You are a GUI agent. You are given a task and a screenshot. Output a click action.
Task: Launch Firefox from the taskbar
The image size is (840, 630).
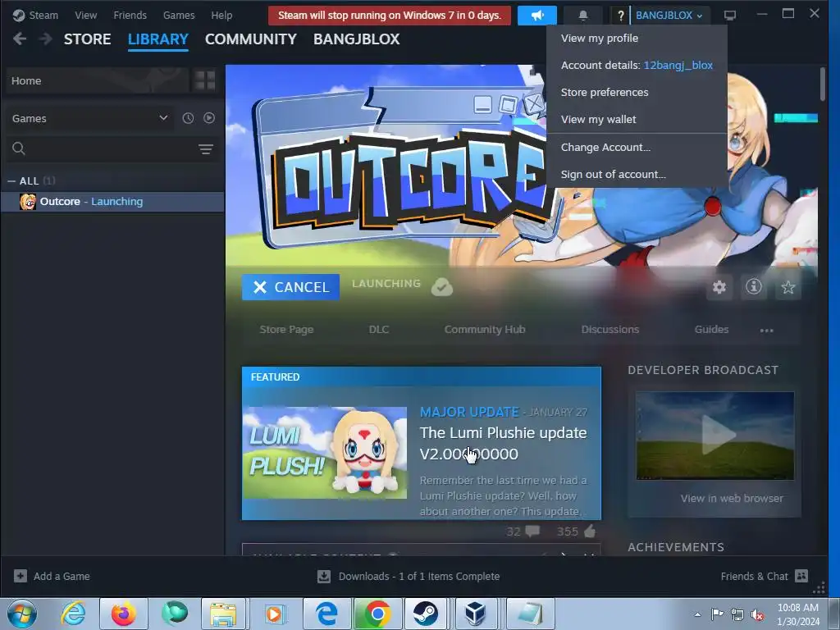click(123, 614)
